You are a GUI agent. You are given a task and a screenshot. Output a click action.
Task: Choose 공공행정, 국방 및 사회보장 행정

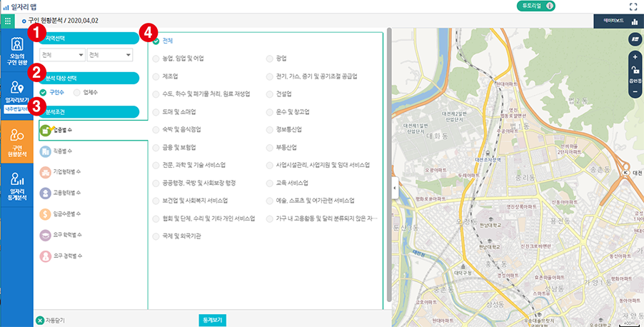point(194,183)
